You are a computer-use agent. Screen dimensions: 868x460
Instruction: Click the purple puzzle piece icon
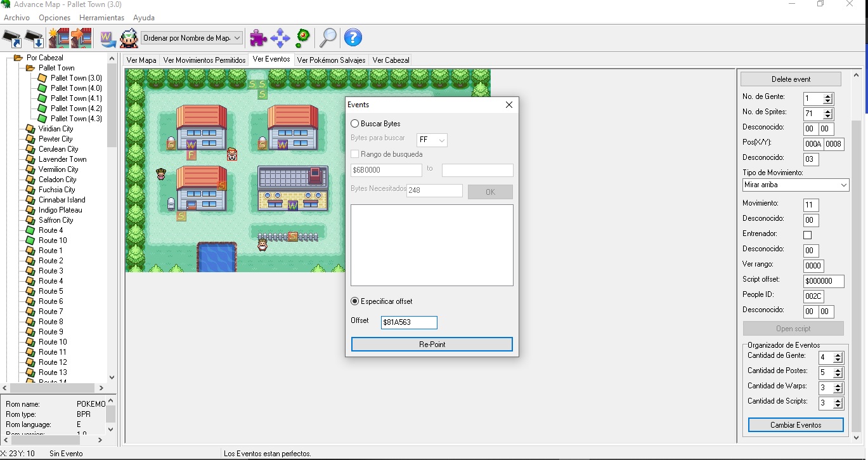(258, 38)
